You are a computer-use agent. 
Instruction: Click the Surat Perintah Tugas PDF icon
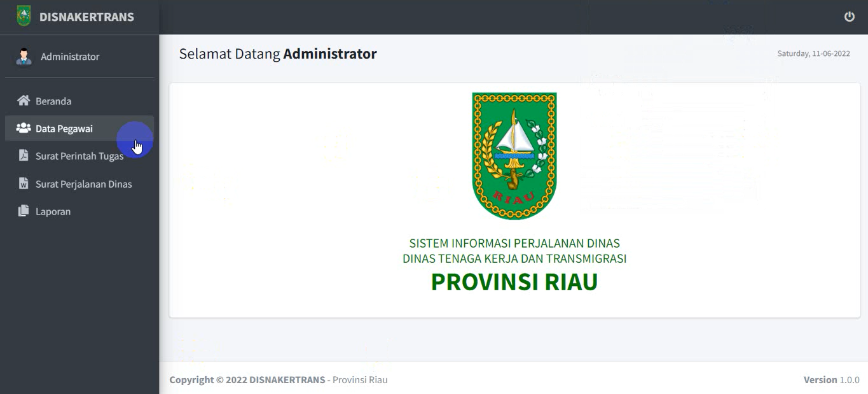click(x=24, y=155)
